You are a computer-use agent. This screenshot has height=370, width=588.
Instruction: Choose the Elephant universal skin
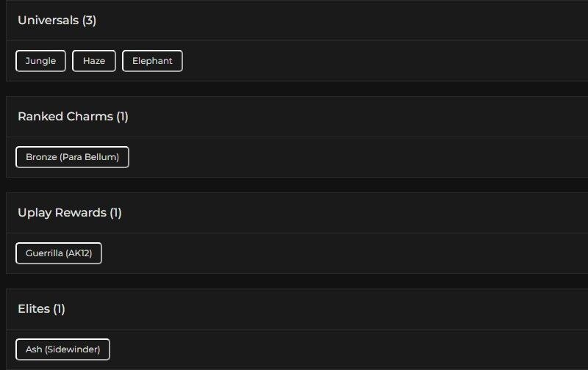click(152, 61)
